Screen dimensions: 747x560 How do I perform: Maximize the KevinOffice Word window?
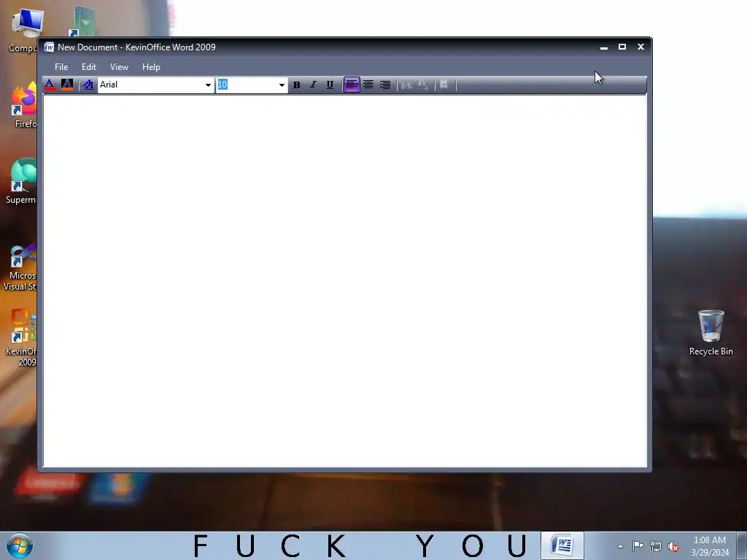click(622, 47)
